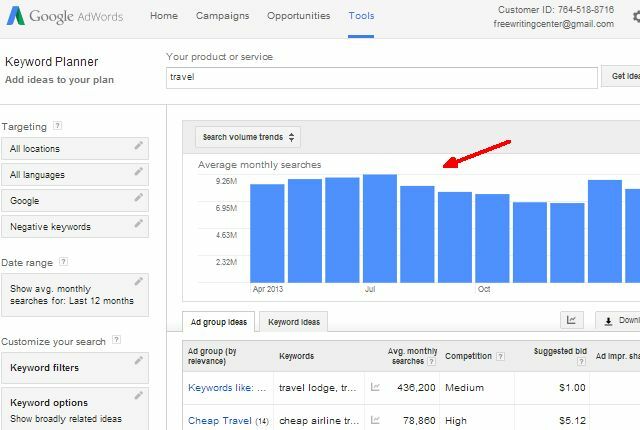Viewport: 640px width, 430px height.
Task: Show trend chart for Cheap Travel row
Action: pyautogui.click(x=375, y=419)
